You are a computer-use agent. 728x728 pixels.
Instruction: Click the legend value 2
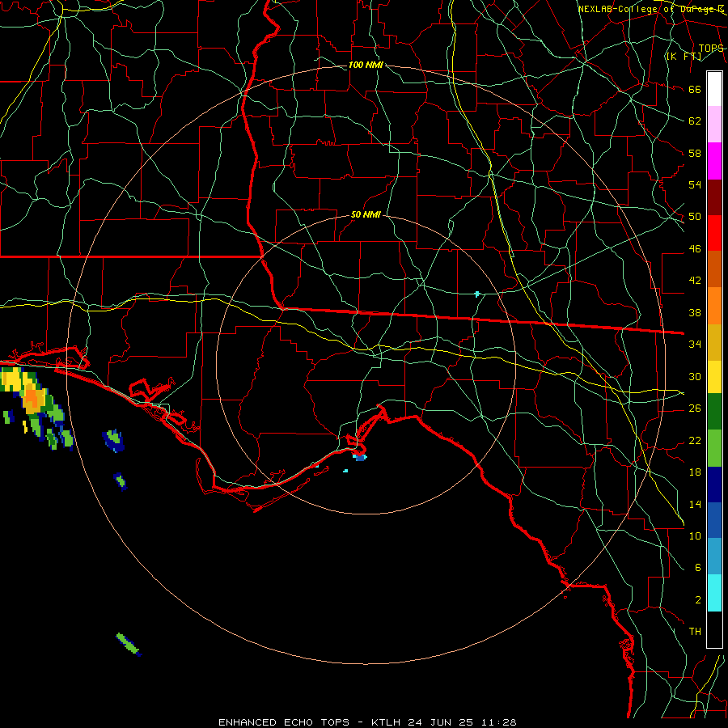click(x=697, y=600)
